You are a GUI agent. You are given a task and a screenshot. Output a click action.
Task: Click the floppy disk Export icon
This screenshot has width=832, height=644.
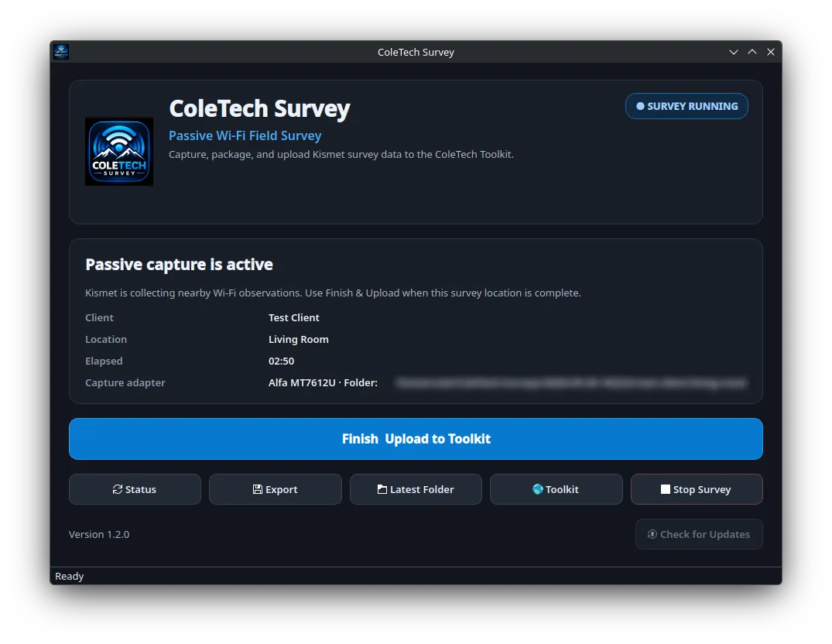click(x=258, y=489)
